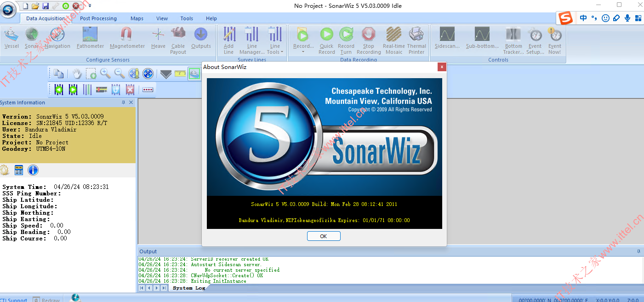Click the Sogou input method logo
This screenshot has height=302, width=644.
[566, 18]
